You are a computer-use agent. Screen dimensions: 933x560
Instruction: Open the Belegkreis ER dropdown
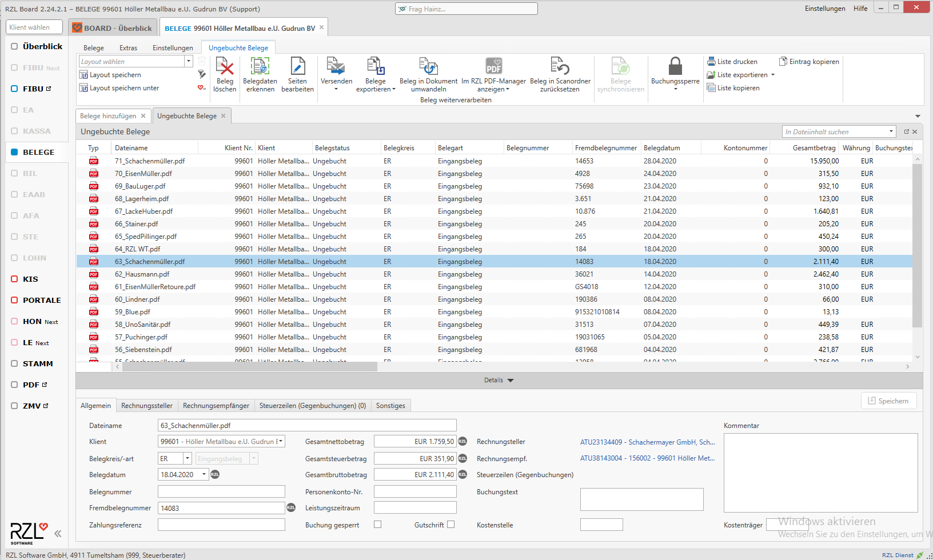pyautogui.click(x=187, y=459)
